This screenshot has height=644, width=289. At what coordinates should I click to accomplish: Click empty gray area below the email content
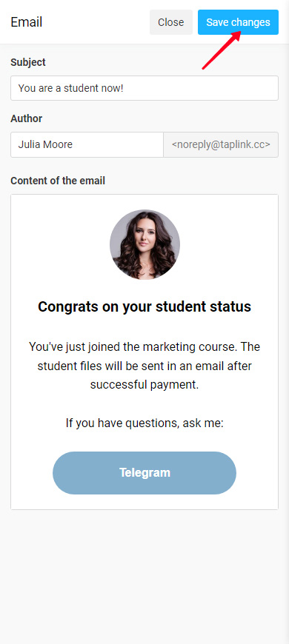point(144,575)
